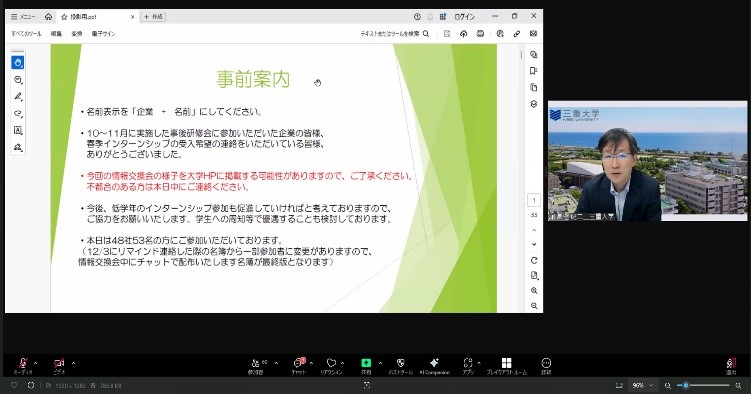Expand audio options caret in Zoom
The width and height of the screenshot is (751, 394).
click(x=35, y=363)
